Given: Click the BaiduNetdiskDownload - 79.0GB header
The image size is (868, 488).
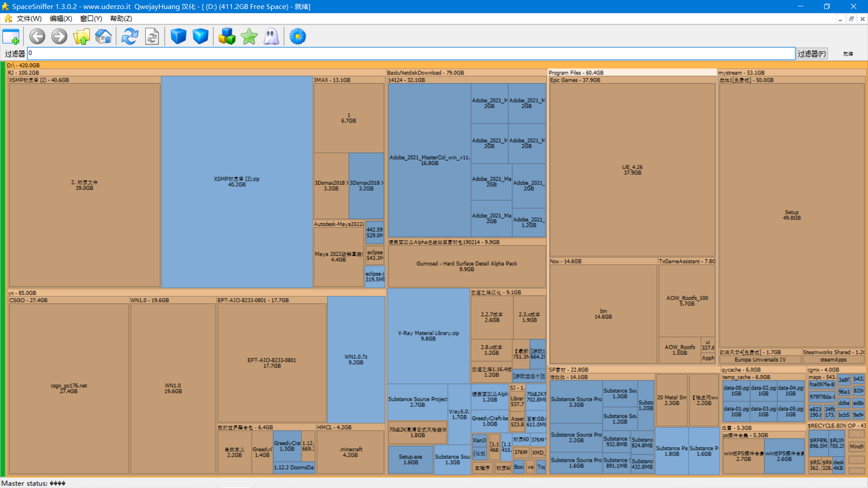Looking at the screenshot, I should [467, 72].
